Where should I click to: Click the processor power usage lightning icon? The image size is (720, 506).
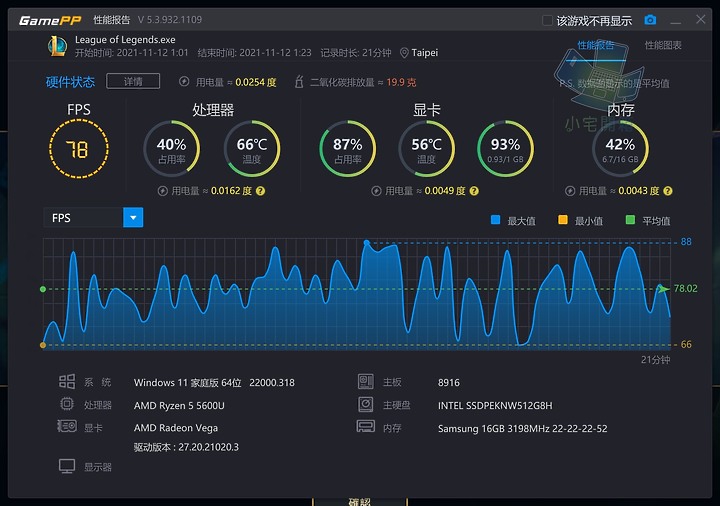163,191
